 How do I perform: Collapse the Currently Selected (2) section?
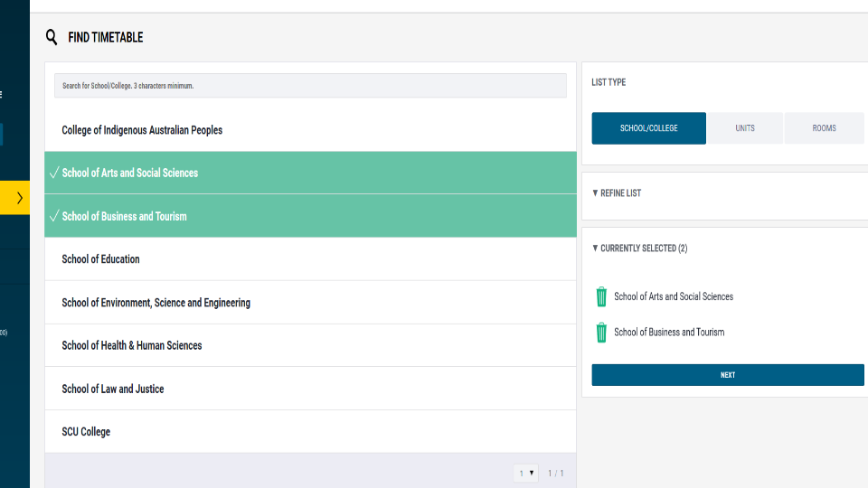pyautogui.click(x=639, y=249)
